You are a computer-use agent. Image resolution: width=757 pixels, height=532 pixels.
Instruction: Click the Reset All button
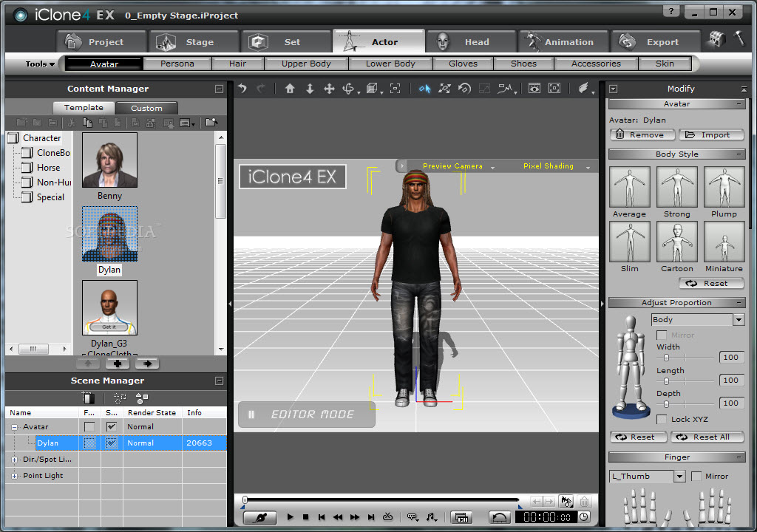pos(707,437)
